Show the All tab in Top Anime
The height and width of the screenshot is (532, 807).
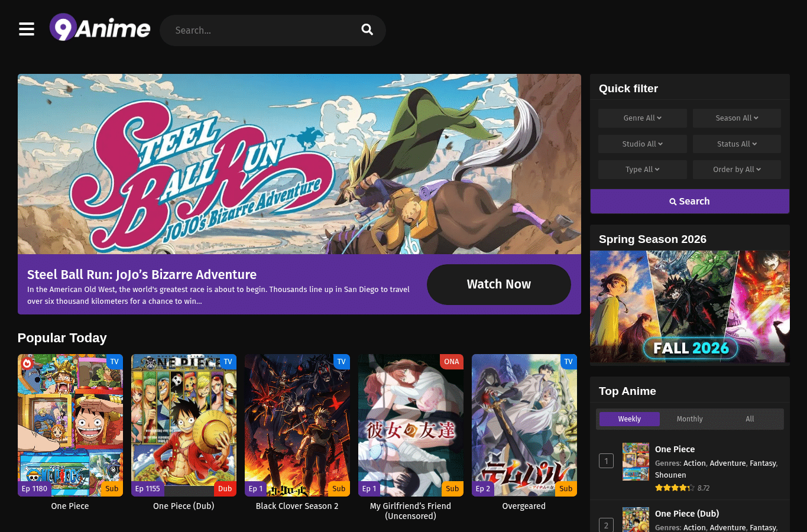tap(750, 419)
